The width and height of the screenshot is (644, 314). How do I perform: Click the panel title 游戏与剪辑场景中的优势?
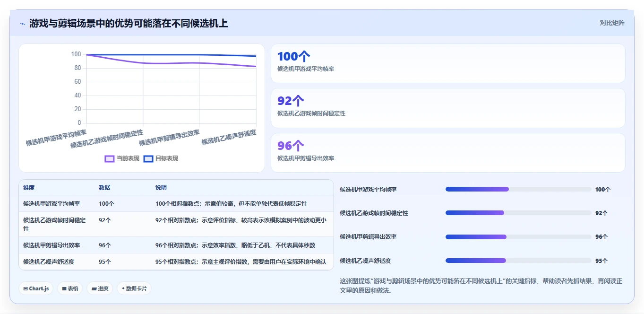129,23
